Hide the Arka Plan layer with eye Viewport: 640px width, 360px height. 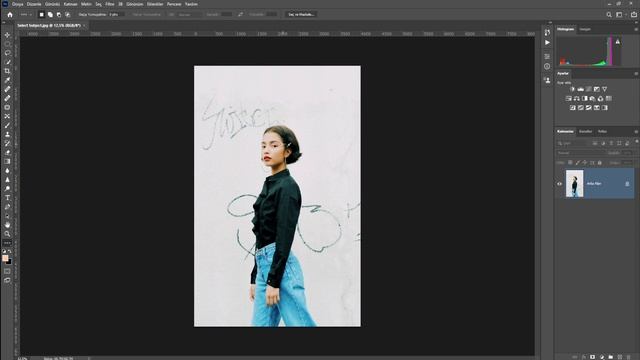560,184
